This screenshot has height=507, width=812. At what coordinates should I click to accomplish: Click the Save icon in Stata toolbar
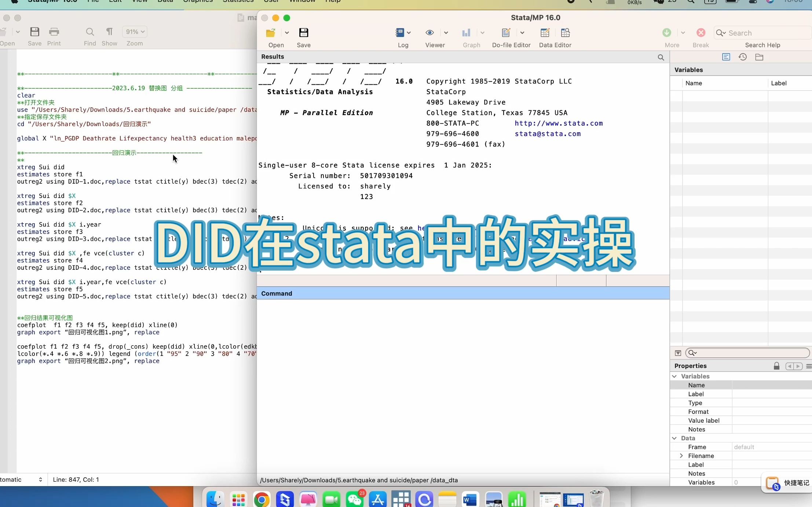[303, 33]
